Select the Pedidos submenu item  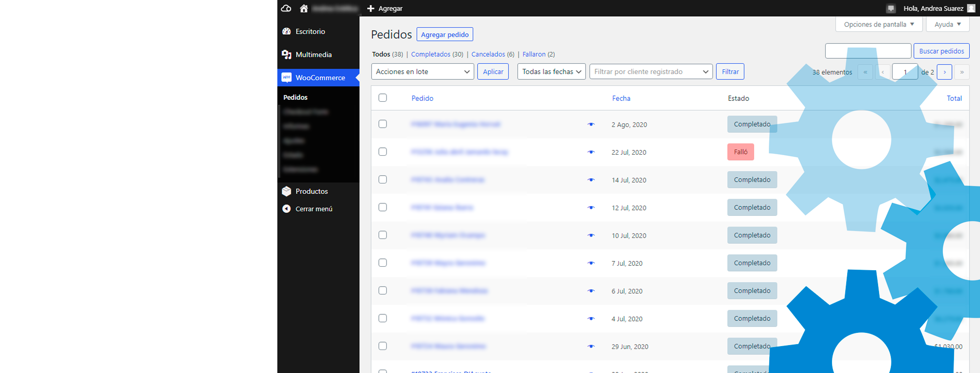point(295,97)
